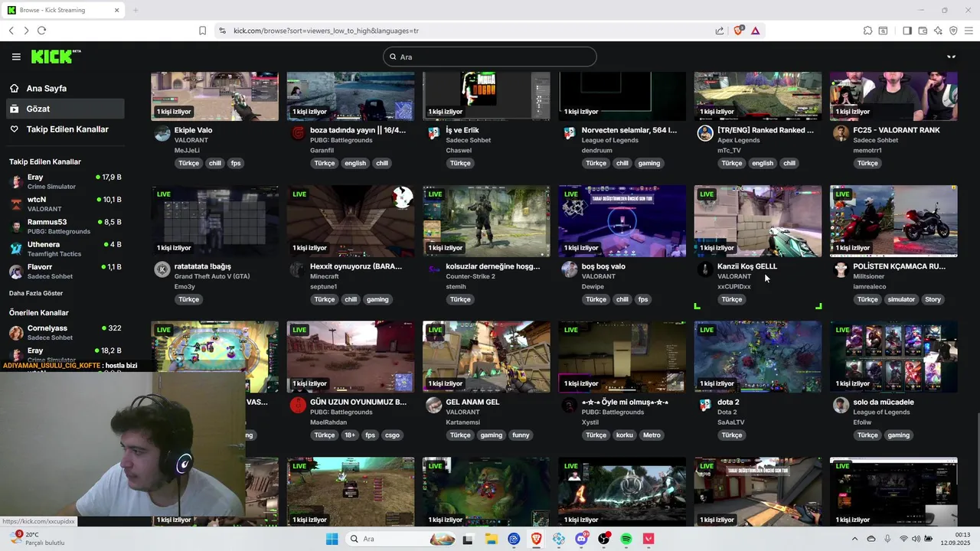Open mTc_TV channel avatar
Image resolution: width=980 pixels, height=551 pixels.
pyautogui.click(x=705, y=133)
